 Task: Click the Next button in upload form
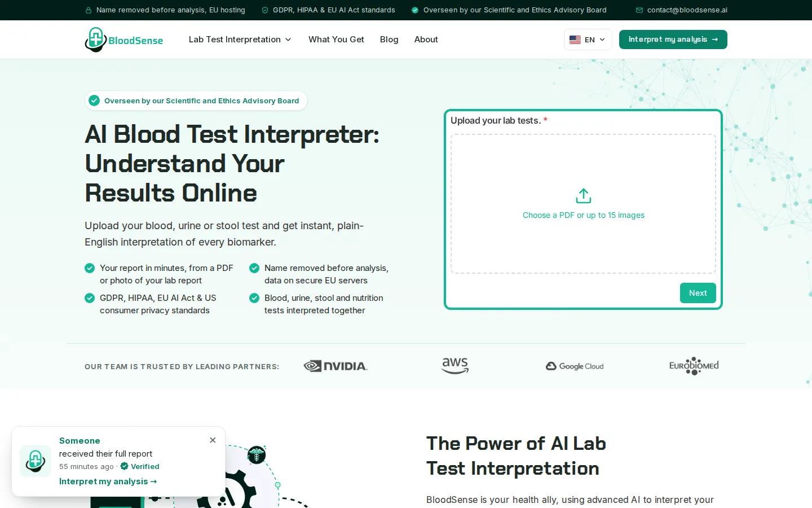pos(698,293)
